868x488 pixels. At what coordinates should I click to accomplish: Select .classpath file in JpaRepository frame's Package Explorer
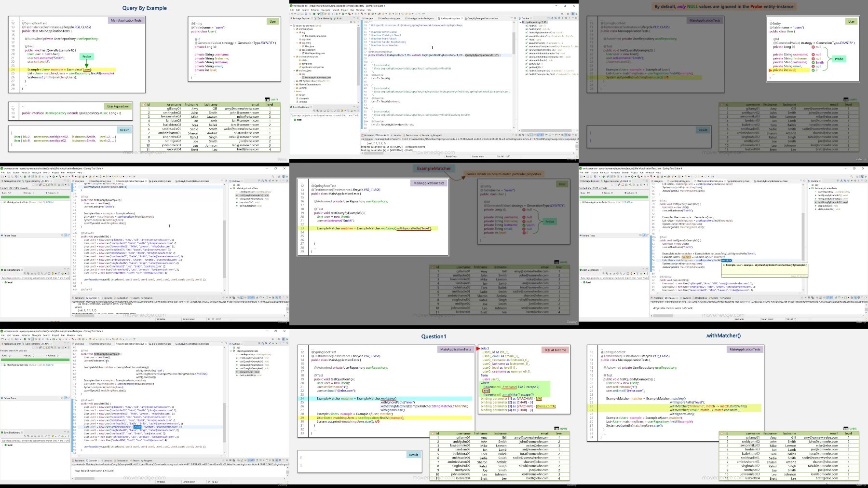(303, 98)
